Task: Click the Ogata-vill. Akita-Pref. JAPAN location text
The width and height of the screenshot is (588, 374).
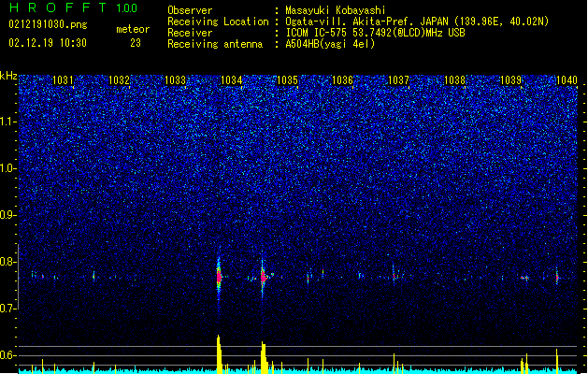Action: coord(417,22)
